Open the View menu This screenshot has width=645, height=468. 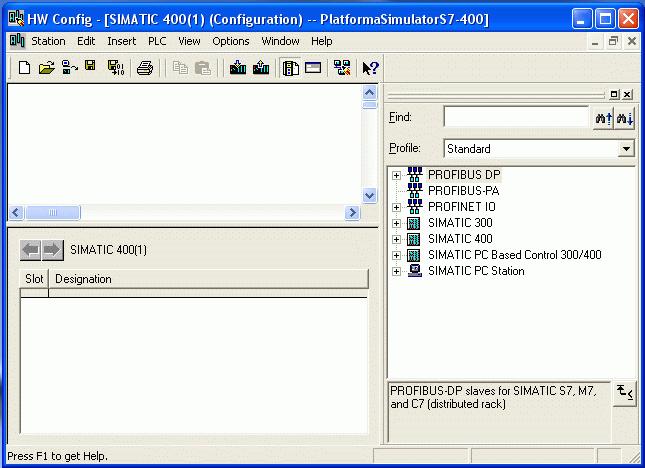pos(189,41)
